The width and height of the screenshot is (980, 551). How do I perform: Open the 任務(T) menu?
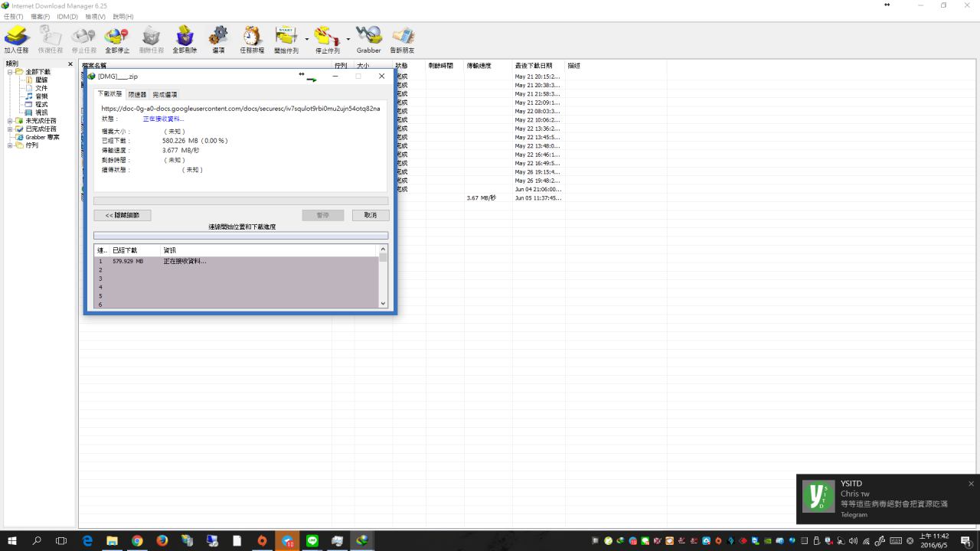click(x=14, y=16)
